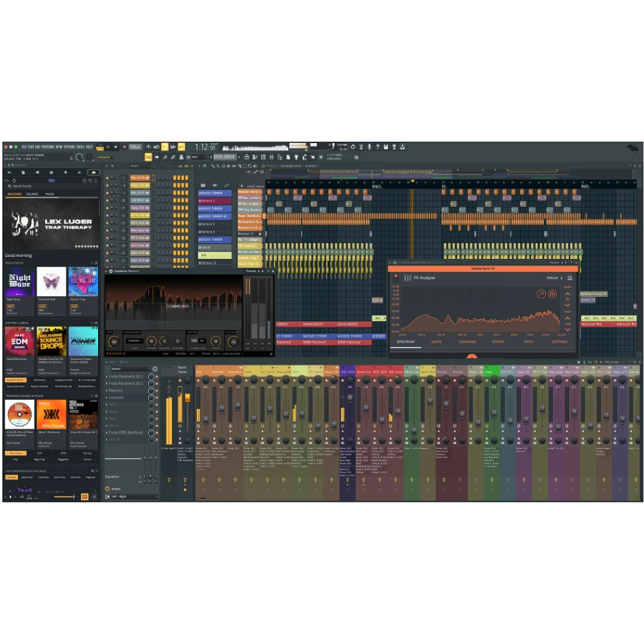
Task: Open the pattern selector DIESEL TERROR dropdown
Action: tap(225, 157)
